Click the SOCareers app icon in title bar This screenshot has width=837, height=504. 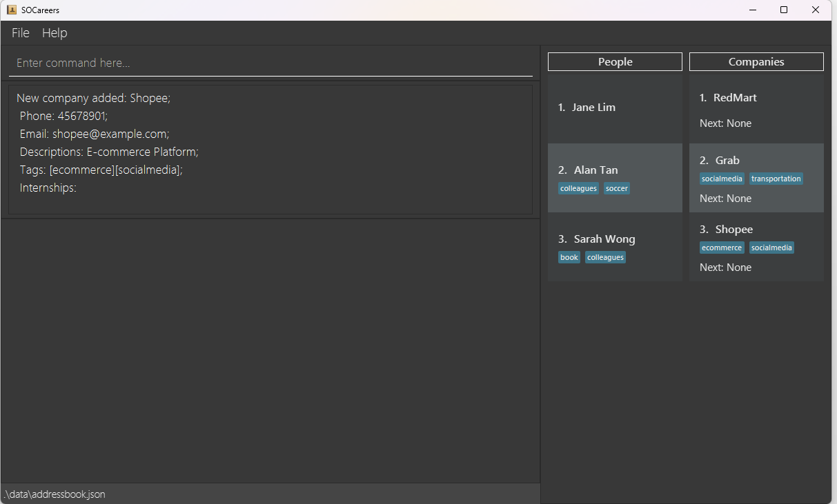point(12,10)
